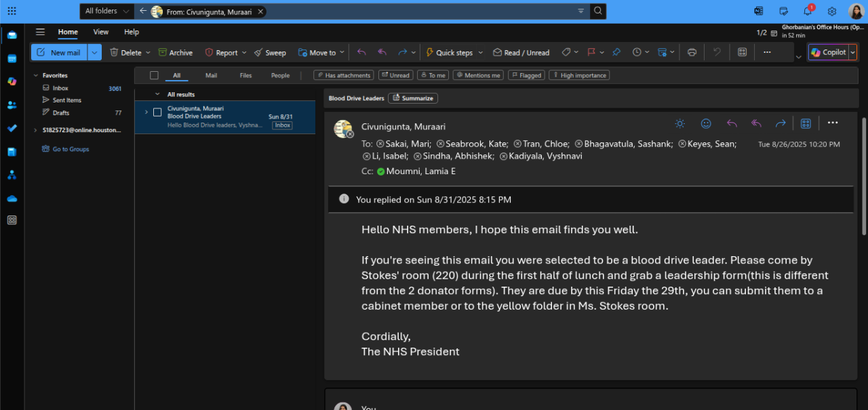Open more message actions three-dots in header
This screenshot has width=868, height=410.
pyautogui.click(x=833, y=123)
